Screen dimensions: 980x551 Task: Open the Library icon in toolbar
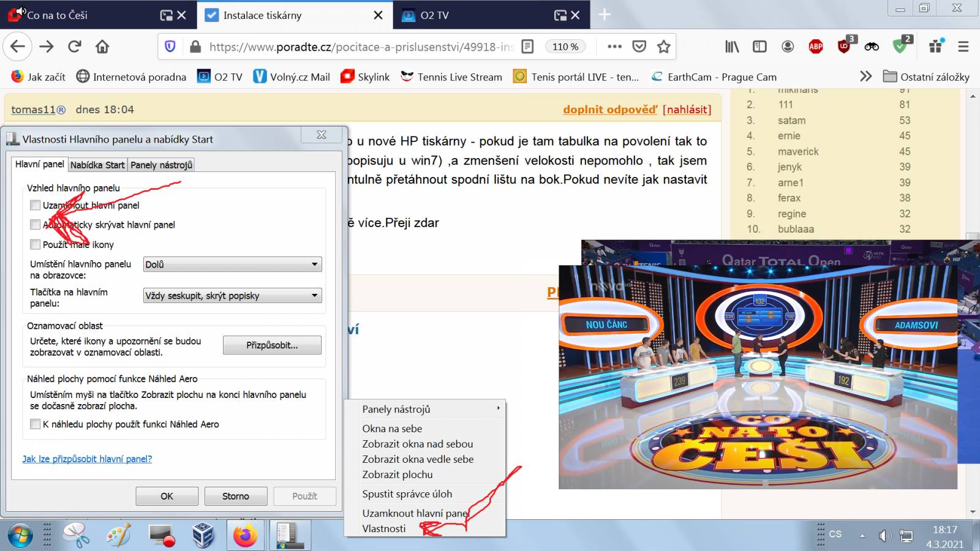coord(732,47)
